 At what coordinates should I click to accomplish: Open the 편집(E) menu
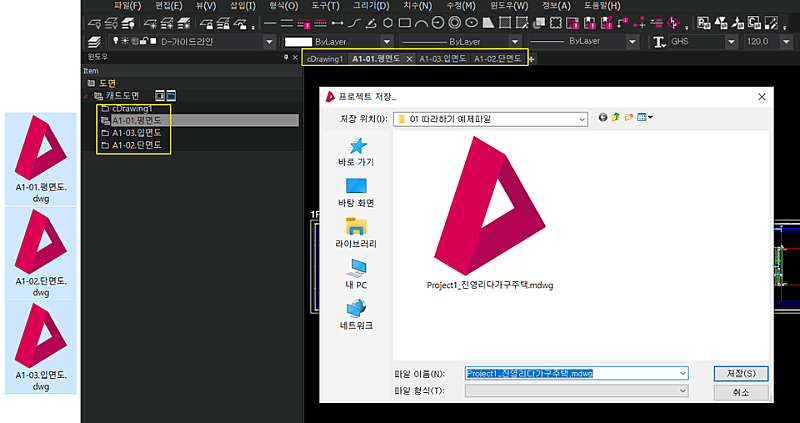click(168, 6)
